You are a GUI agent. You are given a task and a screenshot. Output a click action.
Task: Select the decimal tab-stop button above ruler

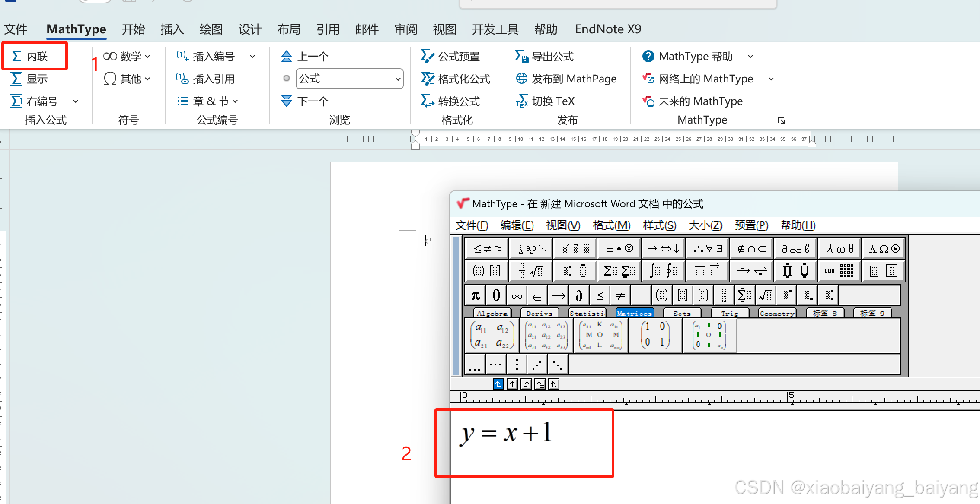tap(554, 384)
